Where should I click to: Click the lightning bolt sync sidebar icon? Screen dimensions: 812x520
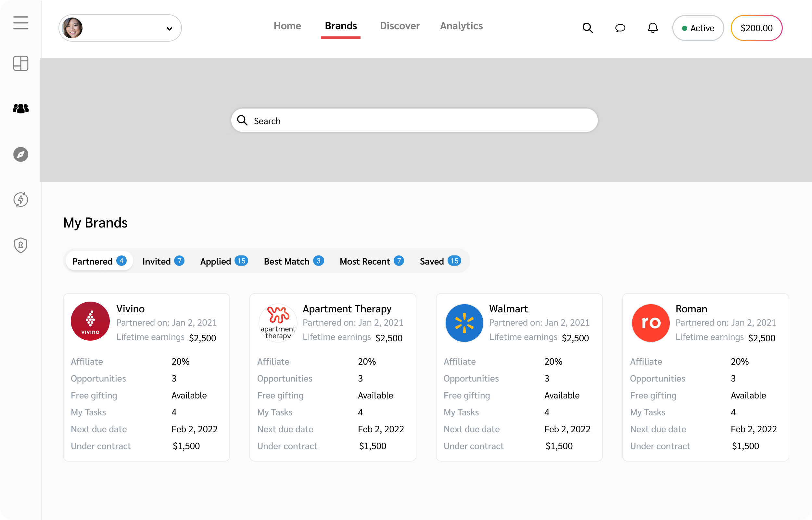pos(20,200)
